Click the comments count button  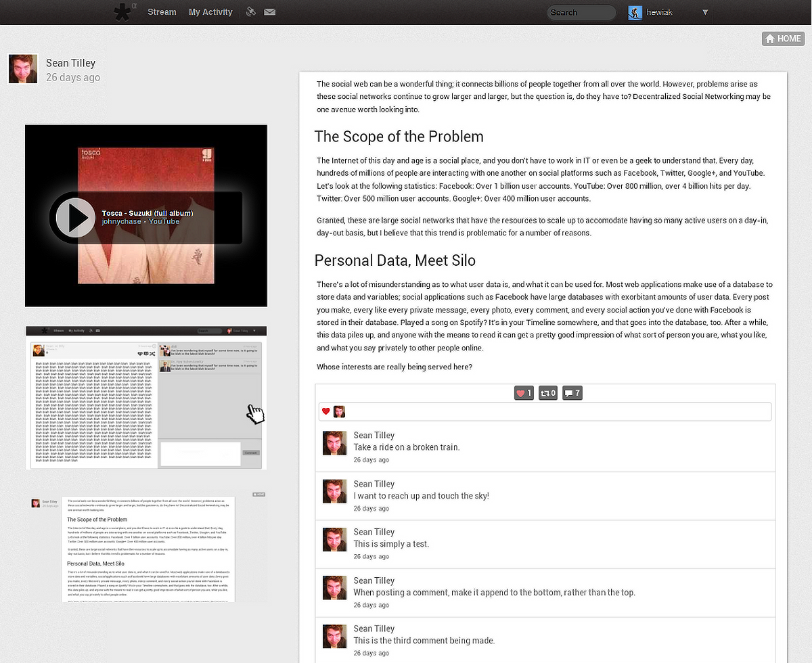pos(572,392)
